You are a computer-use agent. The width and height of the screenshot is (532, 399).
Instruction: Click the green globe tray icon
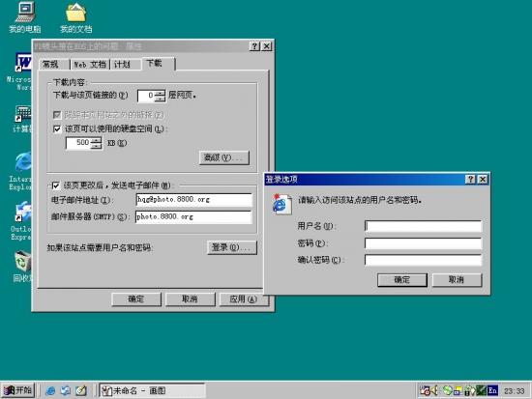[448, 391]
